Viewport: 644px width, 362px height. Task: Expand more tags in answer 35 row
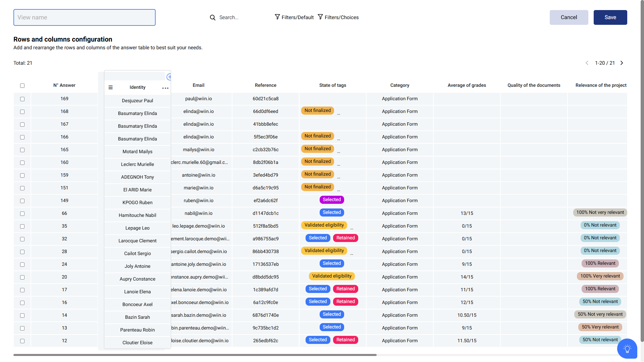pyautogui.click(x=352, y=229)
